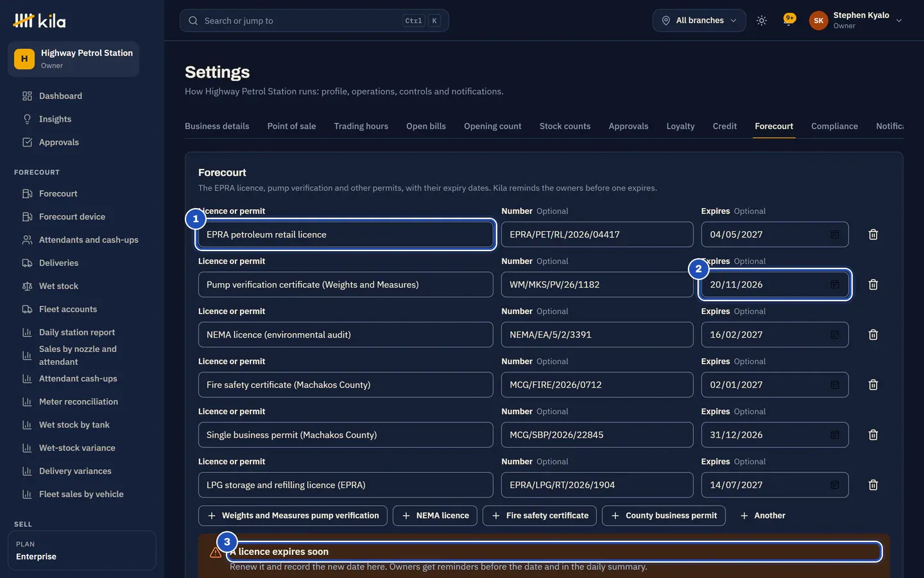Focus the Search or jump to field
Viewport: 924px width, 578px height.
[x=314, y=21]
